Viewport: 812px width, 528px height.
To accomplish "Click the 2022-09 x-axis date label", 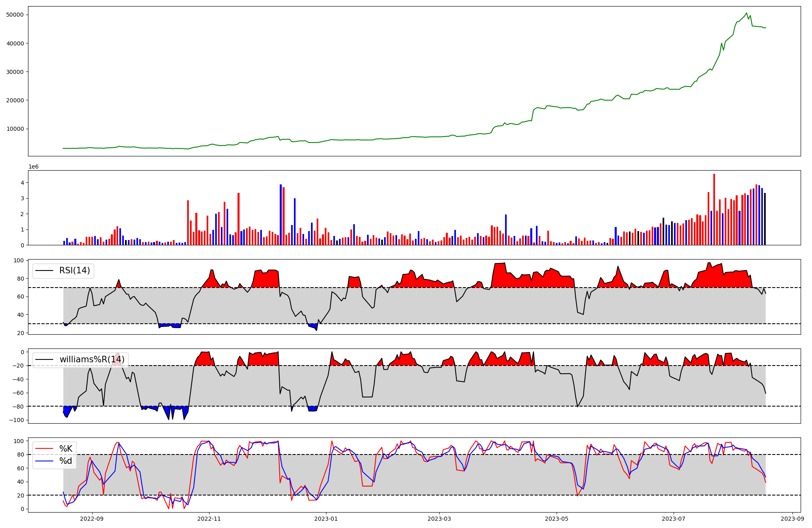I will [92, 518].
